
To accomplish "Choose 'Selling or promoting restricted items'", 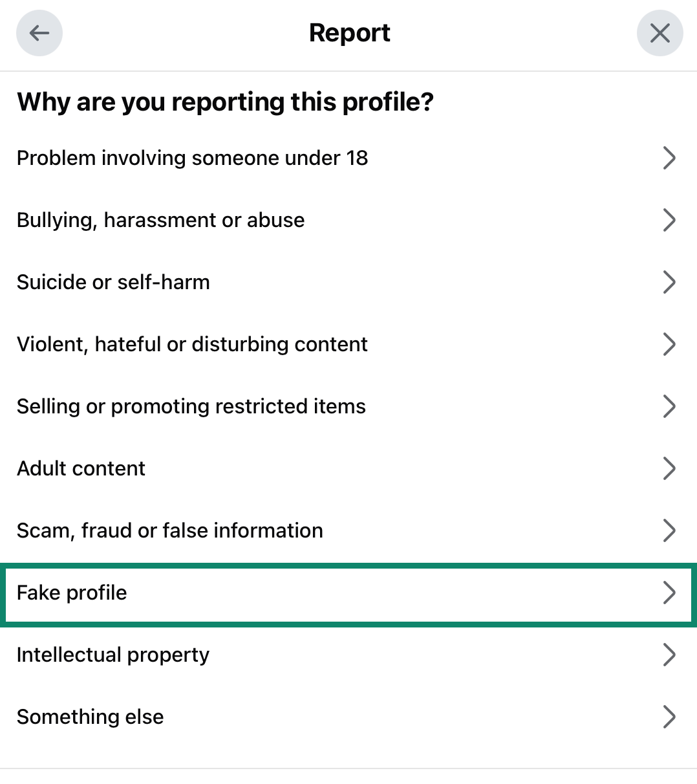I will click(191, 406).
